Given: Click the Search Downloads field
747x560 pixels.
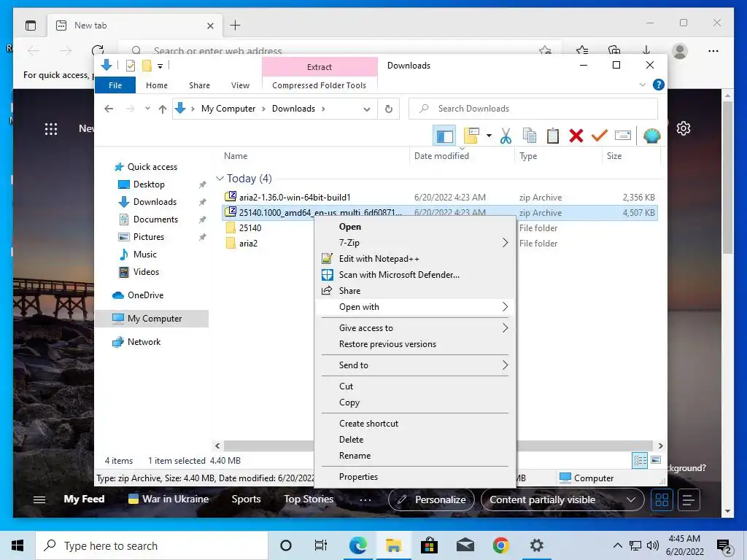Looking at the screenshot, I should (x=533, y=109).
